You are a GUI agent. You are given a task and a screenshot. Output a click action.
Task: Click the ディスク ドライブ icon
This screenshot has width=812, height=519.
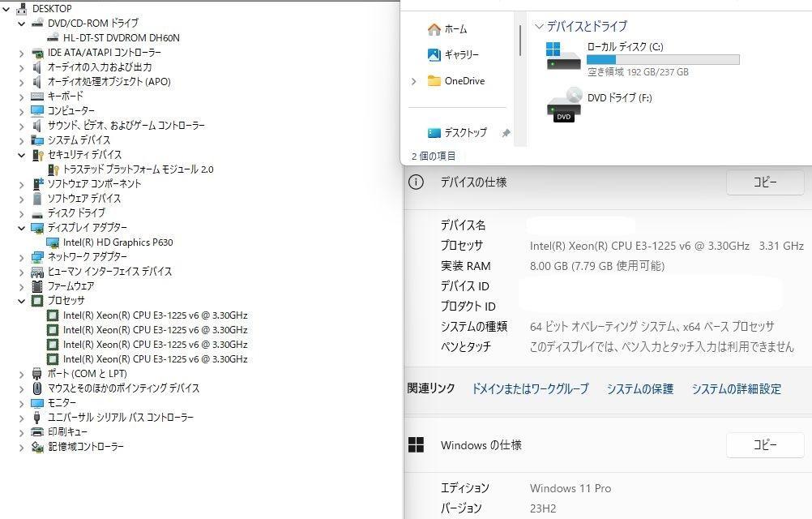point(37,213)
